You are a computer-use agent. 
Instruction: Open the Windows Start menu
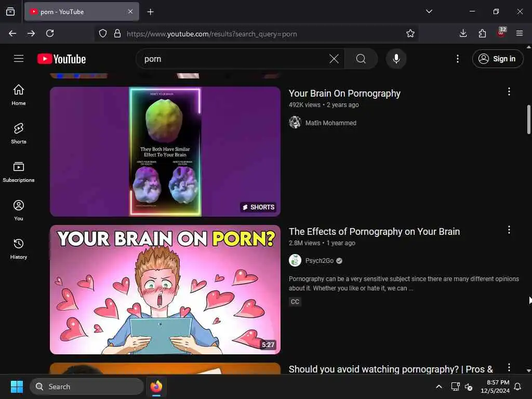(17, 387)
